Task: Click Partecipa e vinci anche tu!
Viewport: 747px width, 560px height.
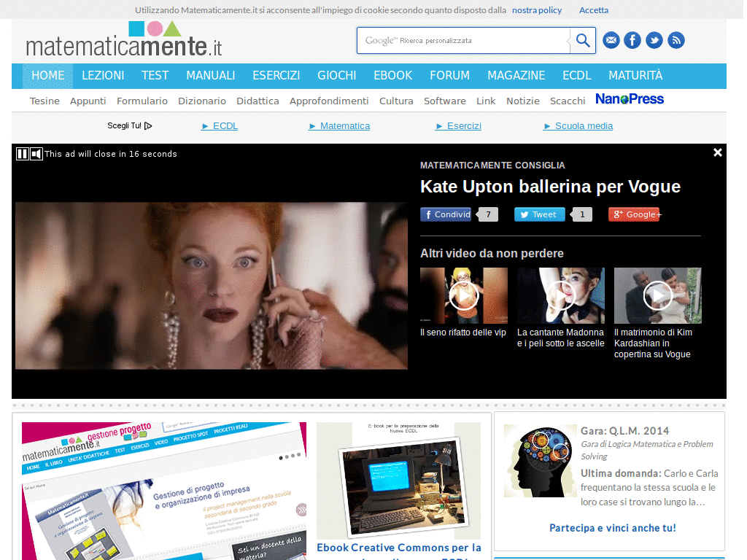Action: [x=613, y=528]
